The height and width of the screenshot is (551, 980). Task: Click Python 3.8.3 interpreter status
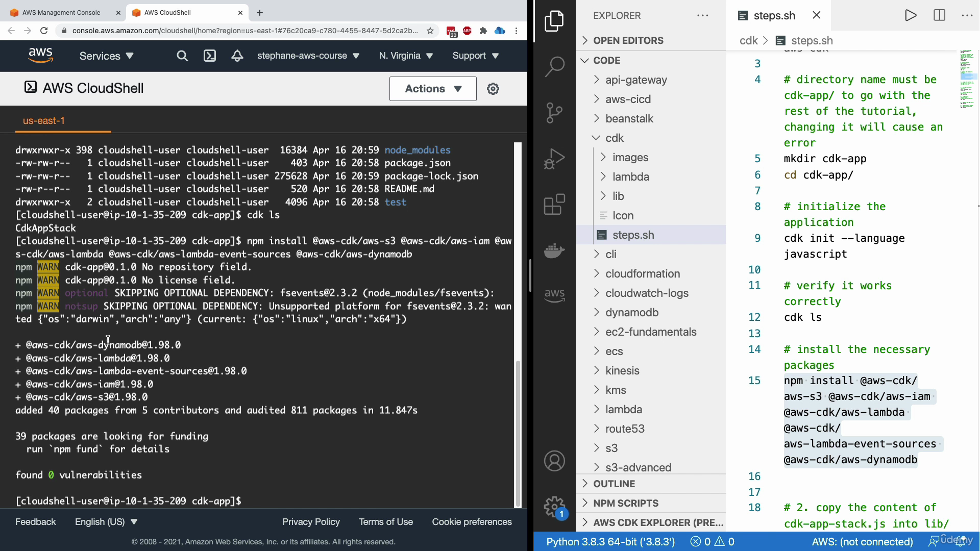click(x=610, y=542)
